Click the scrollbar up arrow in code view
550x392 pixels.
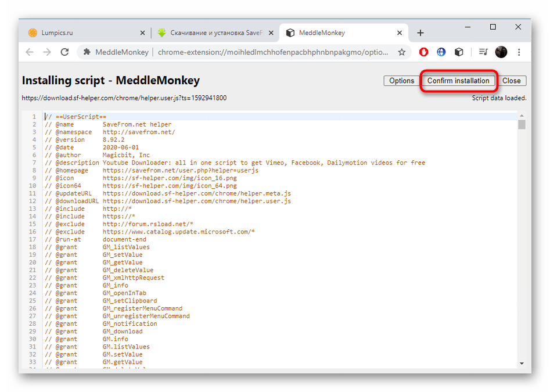(522, 117)
